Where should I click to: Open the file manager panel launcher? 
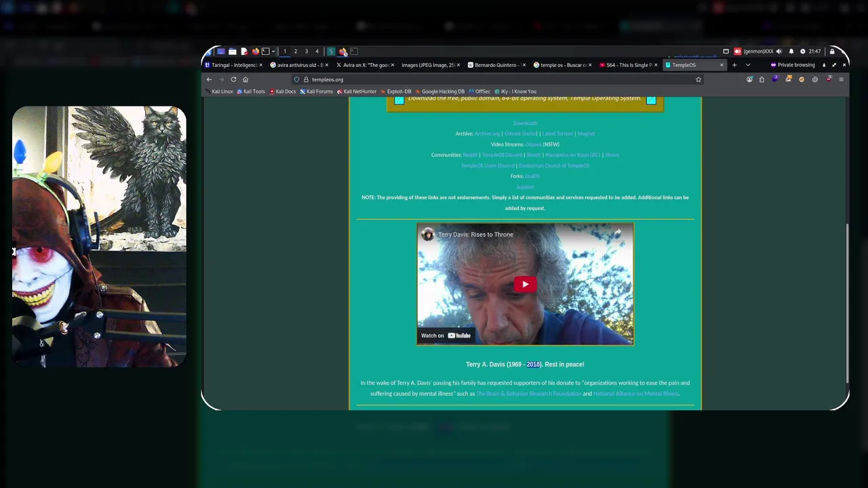[x=233, y=52]
